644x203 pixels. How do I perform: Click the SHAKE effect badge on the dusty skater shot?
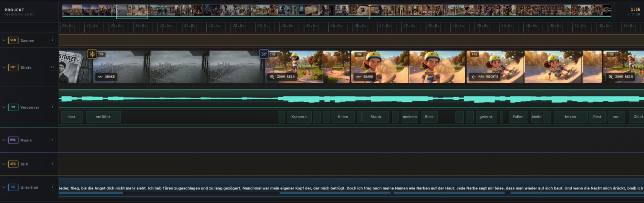[365, 77]
